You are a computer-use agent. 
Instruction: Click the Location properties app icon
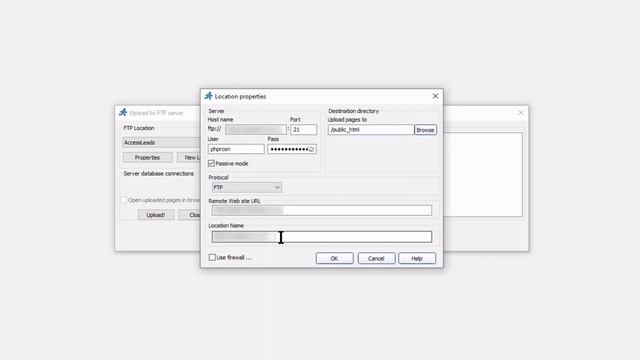coord(209,96)
